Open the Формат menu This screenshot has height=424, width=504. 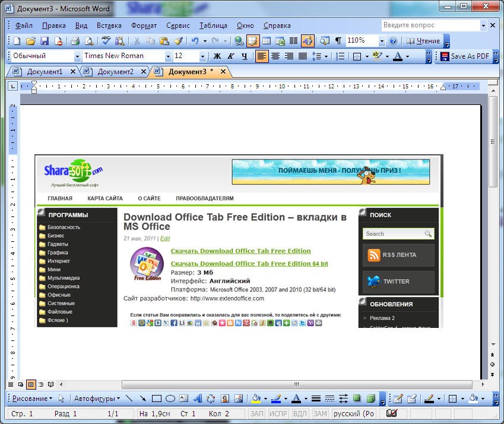144,25
